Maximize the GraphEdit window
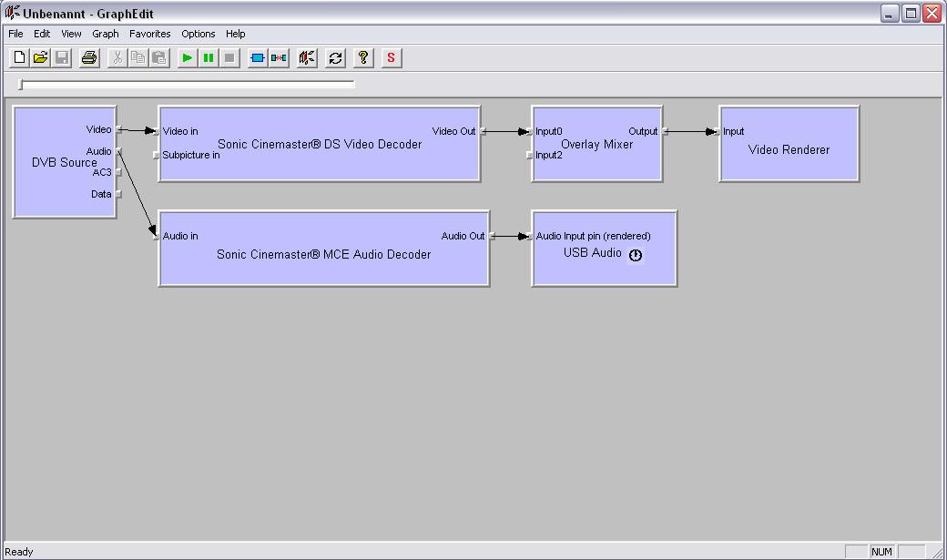Image resolution: width=947 pixels, height=560 pixels. coord(911,14)
